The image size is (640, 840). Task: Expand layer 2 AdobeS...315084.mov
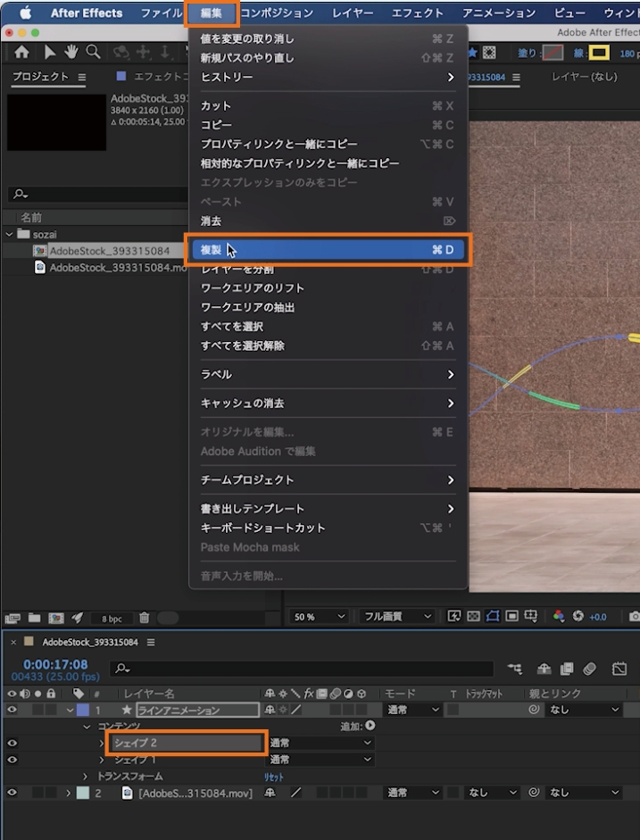coord(68,793)
